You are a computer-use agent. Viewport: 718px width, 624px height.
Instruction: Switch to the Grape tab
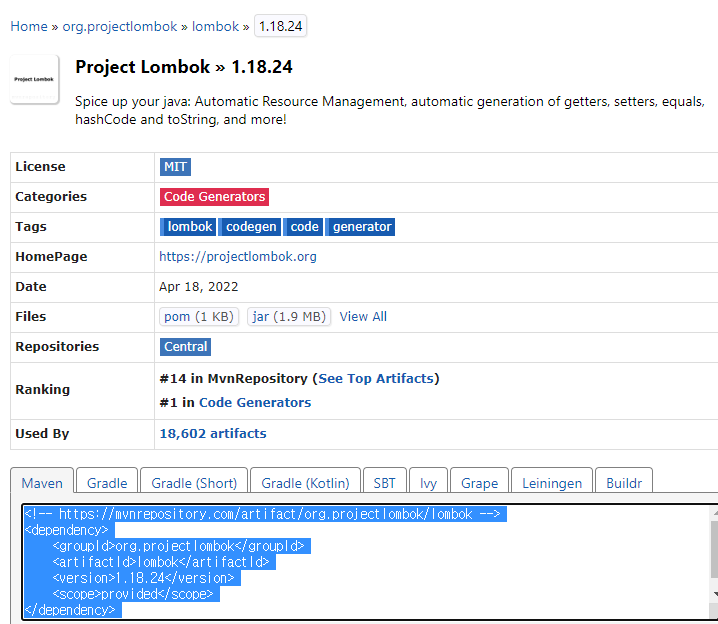[479, 483]
